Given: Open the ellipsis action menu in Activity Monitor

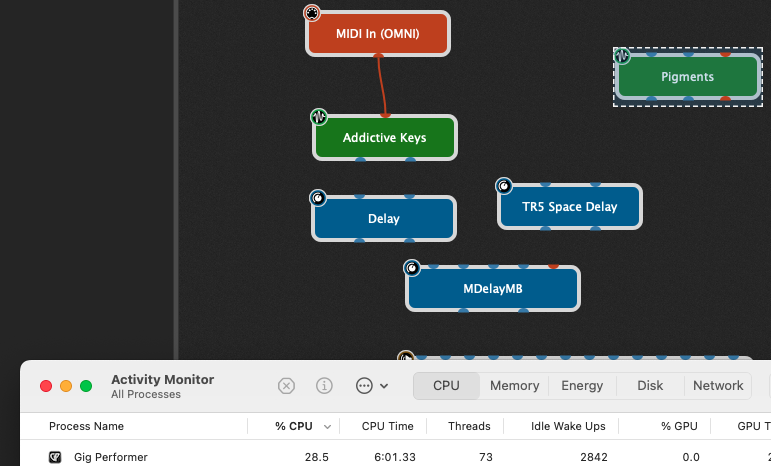Looking at the screenshot, I should 372,386.
